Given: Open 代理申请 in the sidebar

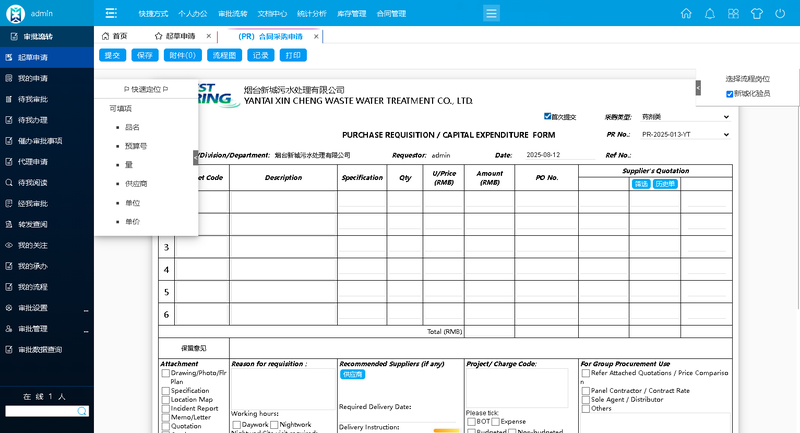Looking at the screenshot, I should click(47, 162).
